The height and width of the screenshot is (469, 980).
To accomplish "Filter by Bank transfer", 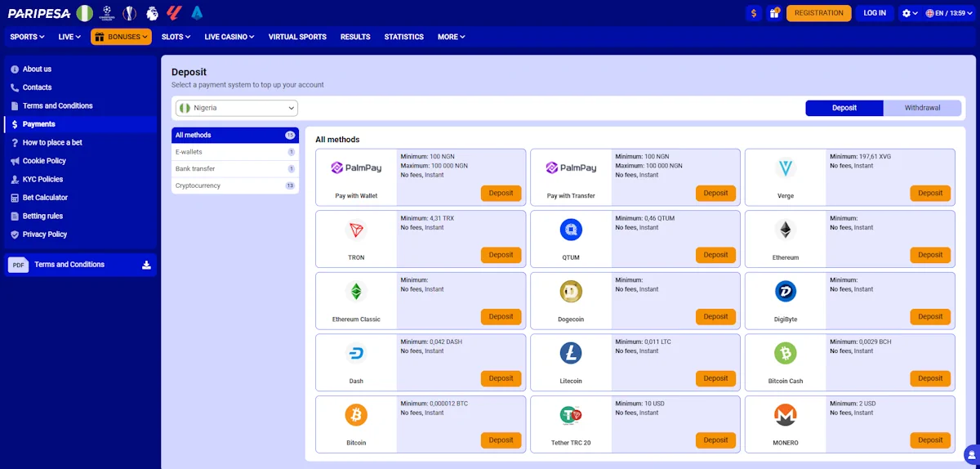I will [x=235, y=168].
